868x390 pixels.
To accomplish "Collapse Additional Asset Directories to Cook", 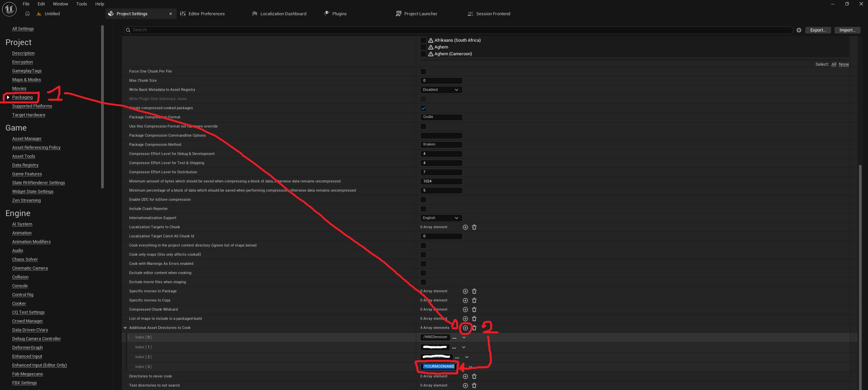I will click(x=125, y=328).
